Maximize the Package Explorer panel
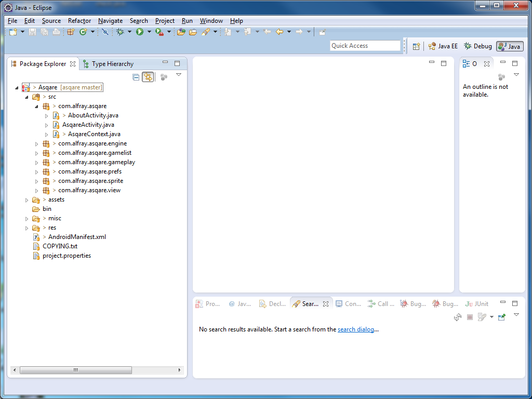Viewport: 532px width, 399px height. coord(177,63)
